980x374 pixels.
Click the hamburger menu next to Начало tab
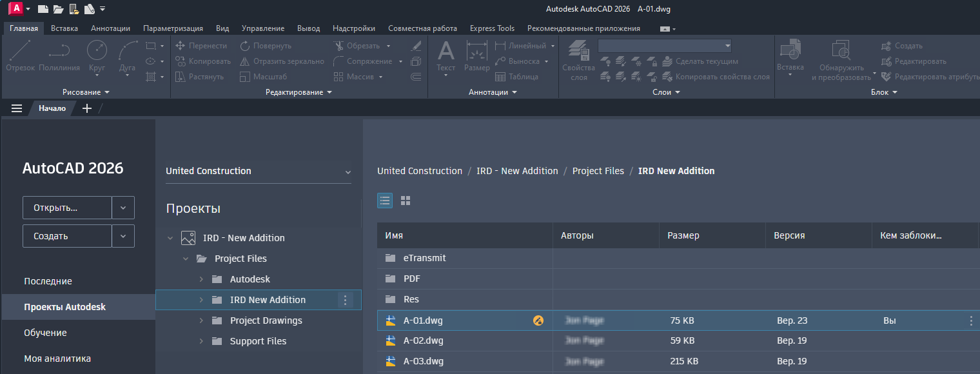pyautogui.click(x=17, y=108)
